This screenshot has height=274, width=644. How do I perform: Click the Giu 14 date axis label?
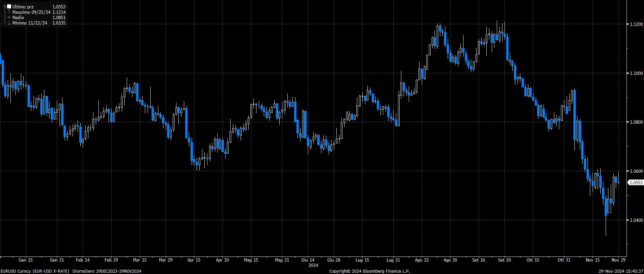[x=308, y=260]
